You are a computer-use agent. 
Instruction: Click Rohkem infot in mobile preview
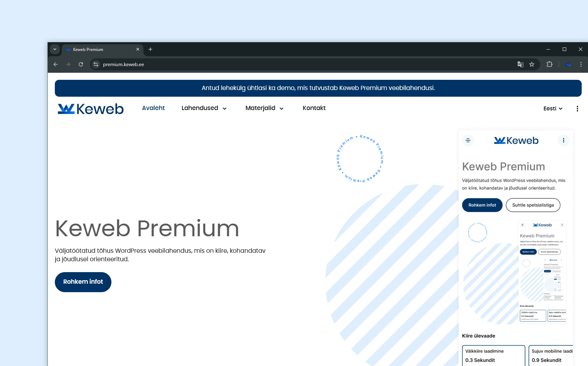(482, 205)
